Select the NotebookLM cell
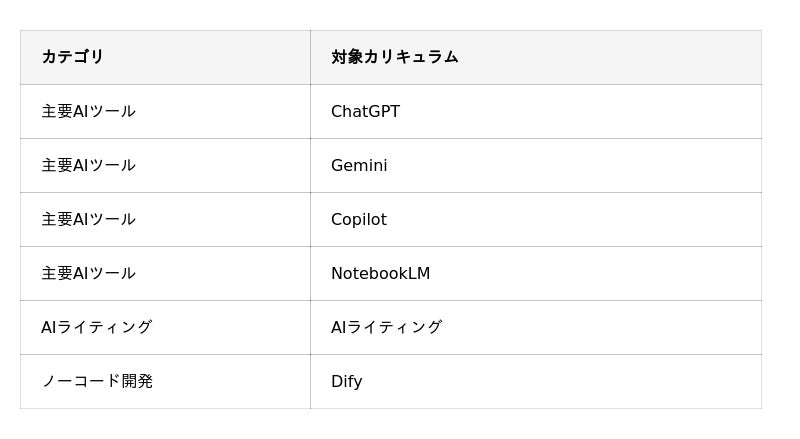This screenshot has height=439, width=800. [x=380, y=274]
